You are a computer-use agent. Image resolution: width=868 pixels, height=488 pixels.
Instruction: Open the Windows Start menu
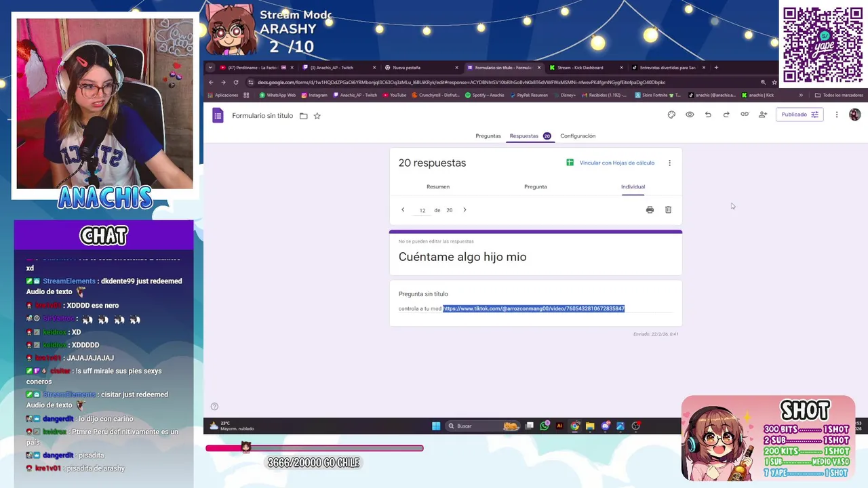(x=436, y=426)
